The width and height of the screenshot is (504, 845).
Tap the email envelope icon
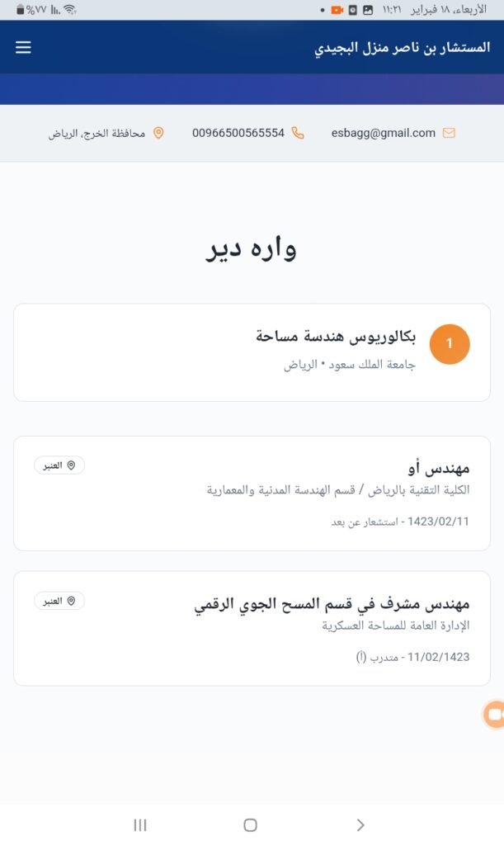(x=449, y=133)
